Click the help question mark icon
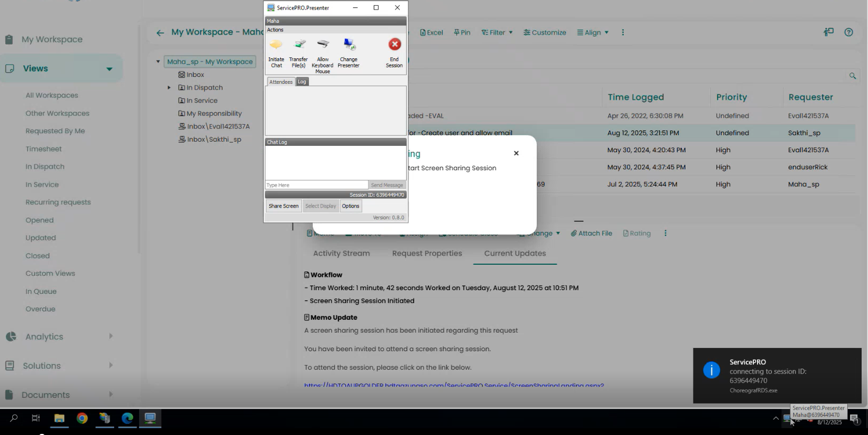The height and width of the screenshot is (435, 868). point(848,32)
